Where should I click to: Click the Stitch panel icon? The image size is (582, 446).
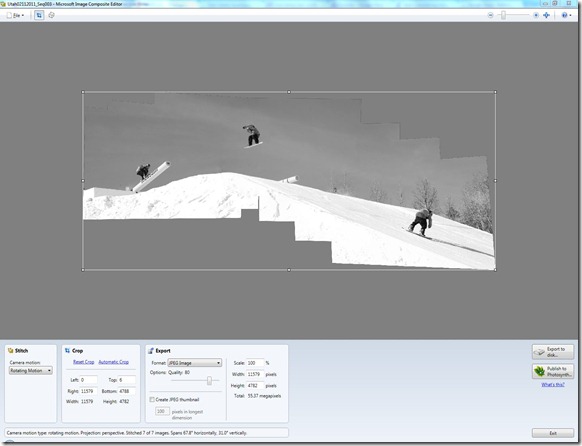point(10,350)
